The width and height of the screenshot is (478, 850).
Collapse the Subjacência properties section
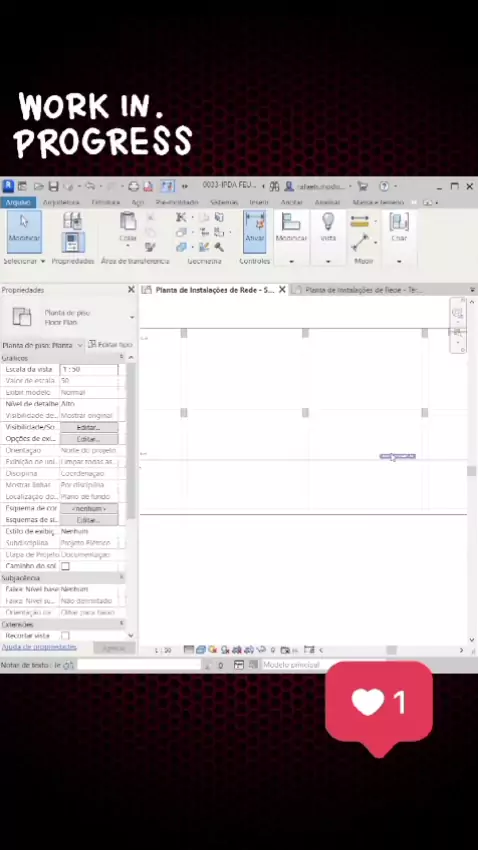(121, 578)
